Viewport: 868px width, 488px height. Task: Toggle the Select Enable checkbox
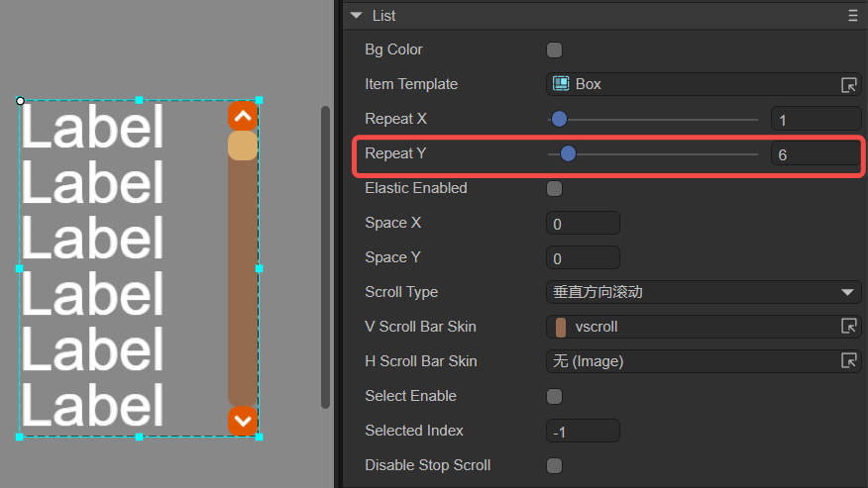coord(554,396)
